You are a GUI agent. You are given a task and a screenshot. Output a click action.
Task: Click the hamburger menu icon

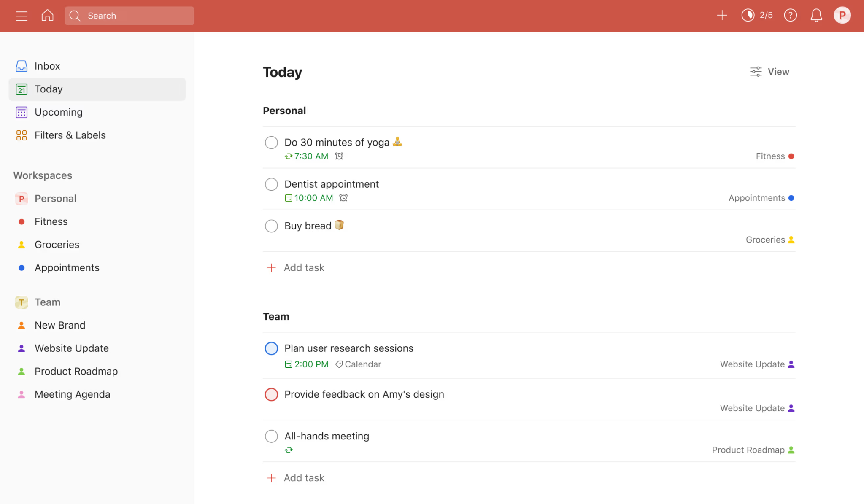[21, 15]
